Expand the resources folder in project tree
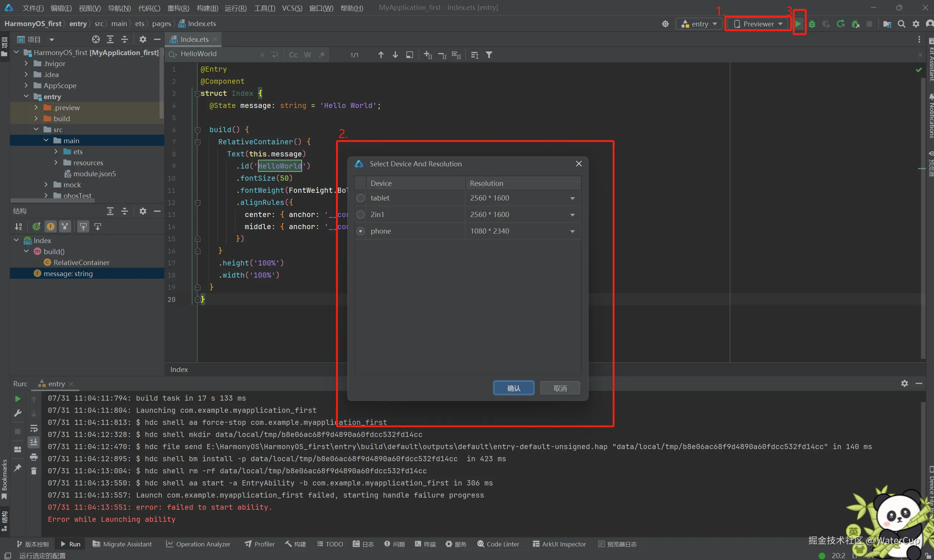This screenshot has width=934, height=560. (x=56, y=163)
